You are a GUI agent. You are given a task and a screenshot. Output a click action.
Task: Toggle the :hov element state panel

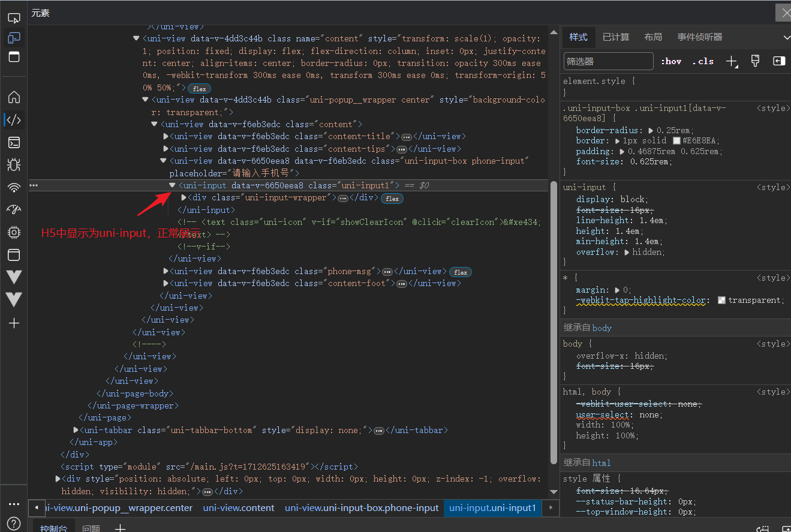[x=671, y=61]
